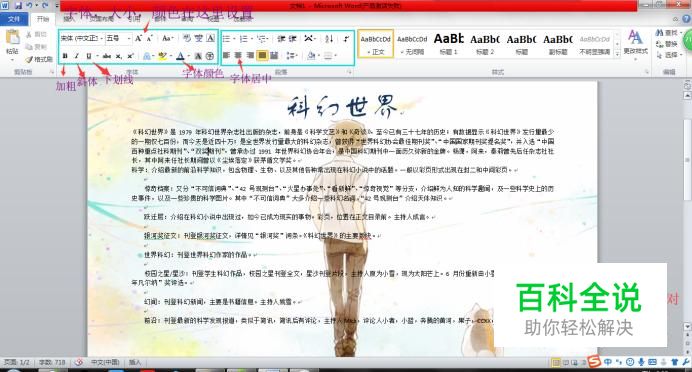The image size is (692, 372).
Task: Expand the Styles gallery More arrow
Action: [617, 54]
